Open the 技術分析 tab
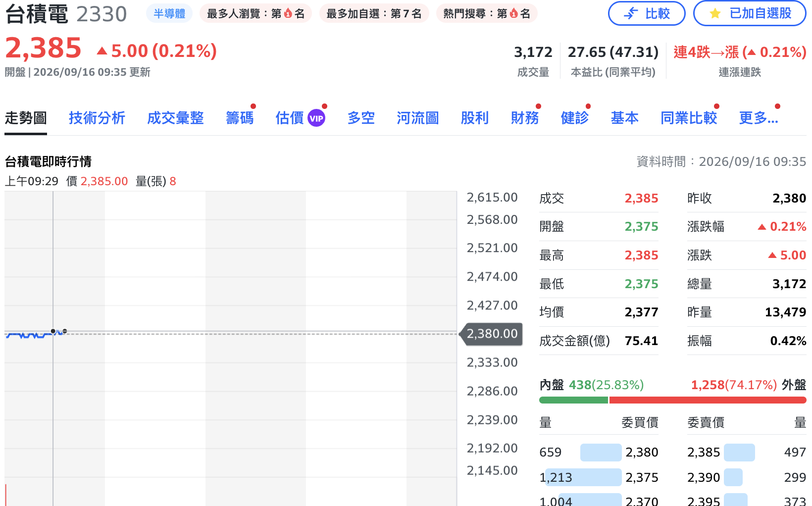 tap(97, 118)
